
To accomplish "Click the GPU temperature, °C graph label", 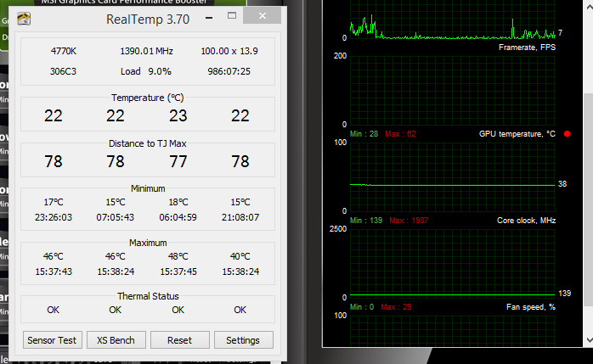I will click(517, 134).
